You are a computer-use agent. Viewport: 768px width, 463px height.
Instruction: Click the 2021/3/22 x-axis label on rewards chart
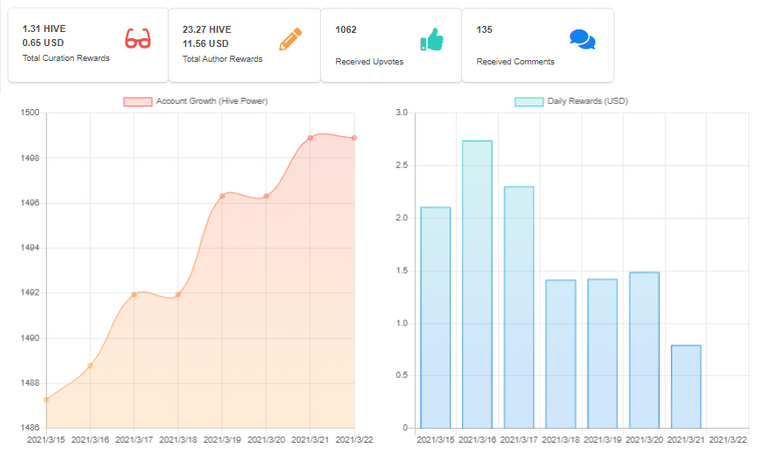click(x=728, y=440)
